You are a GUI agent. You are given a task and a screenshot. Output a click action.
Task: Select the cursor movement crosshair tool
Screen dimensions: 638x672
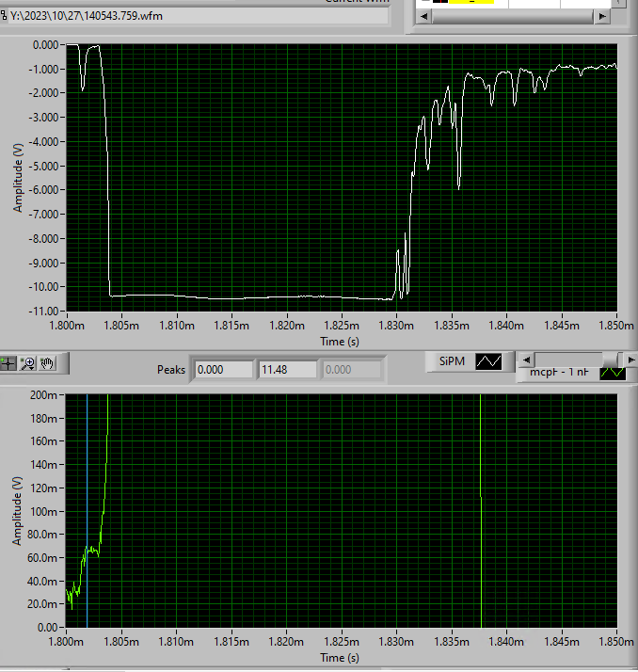8,364
